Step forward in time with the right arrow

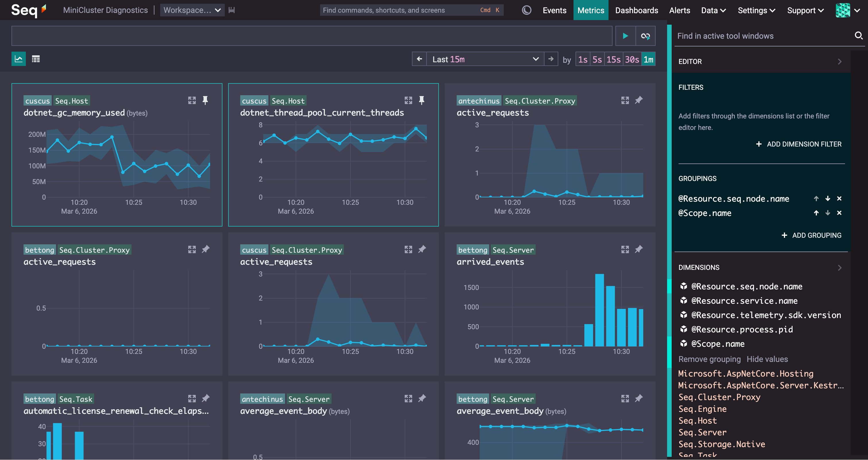click(x=551, y=59)
